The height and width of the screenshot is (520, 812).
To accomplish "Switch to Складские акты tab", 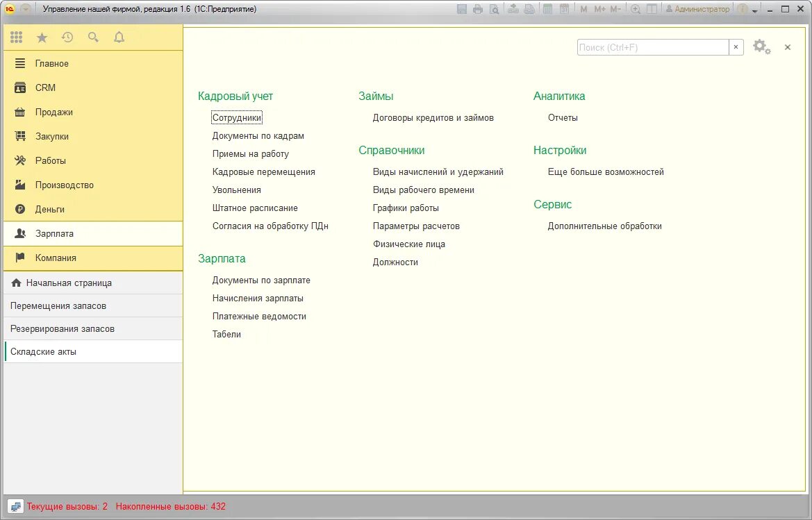I will [x=93, y=351].
